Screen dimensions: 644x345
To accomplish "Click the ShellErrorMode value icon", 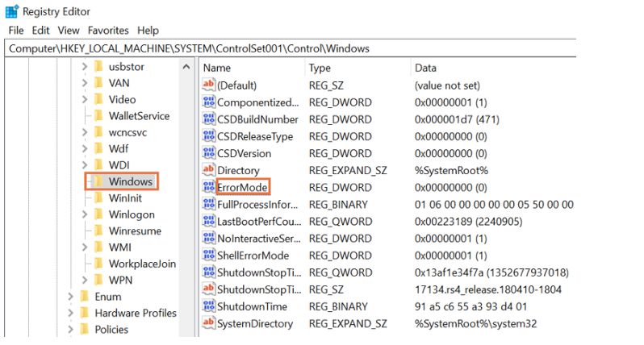I will (209, 256).
